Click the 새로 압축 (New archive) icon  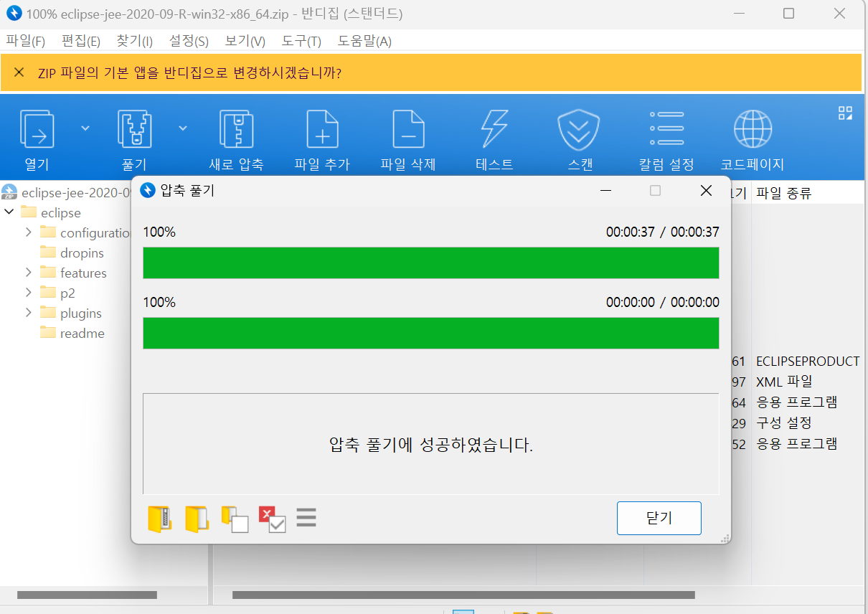[236, 129]
